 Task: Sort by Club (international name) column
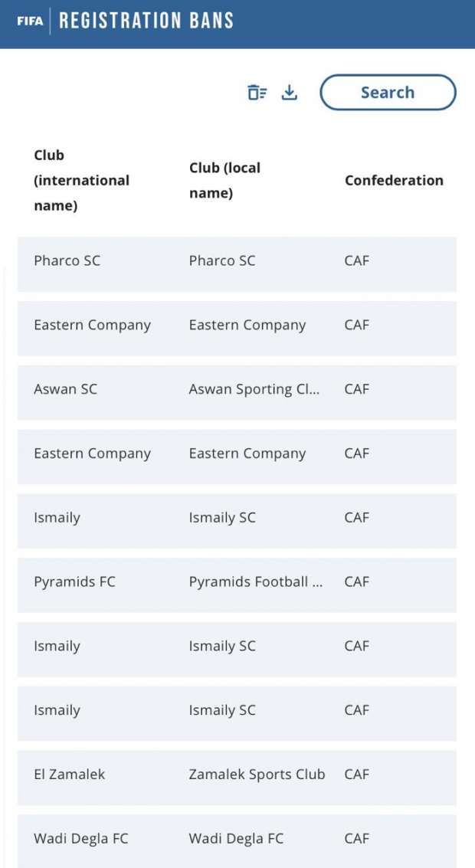[x=81, y=181]
